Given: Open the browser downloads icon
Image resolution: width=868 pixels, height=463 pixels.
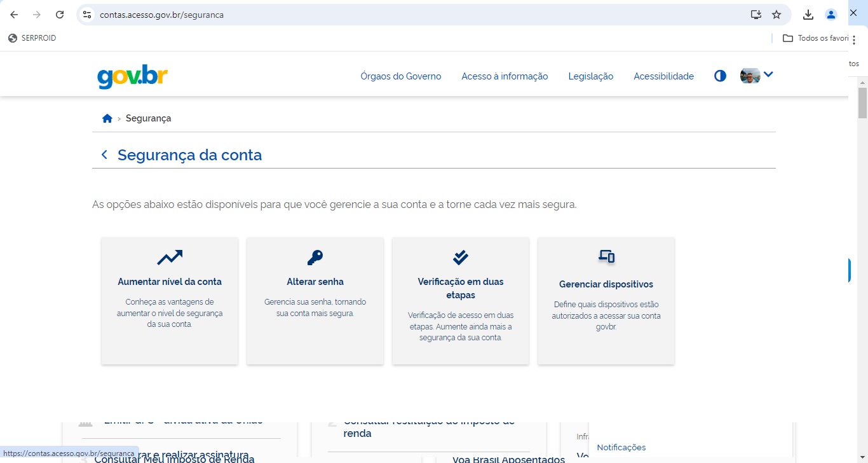Looking at the screenshot, I should pos(808,15).
